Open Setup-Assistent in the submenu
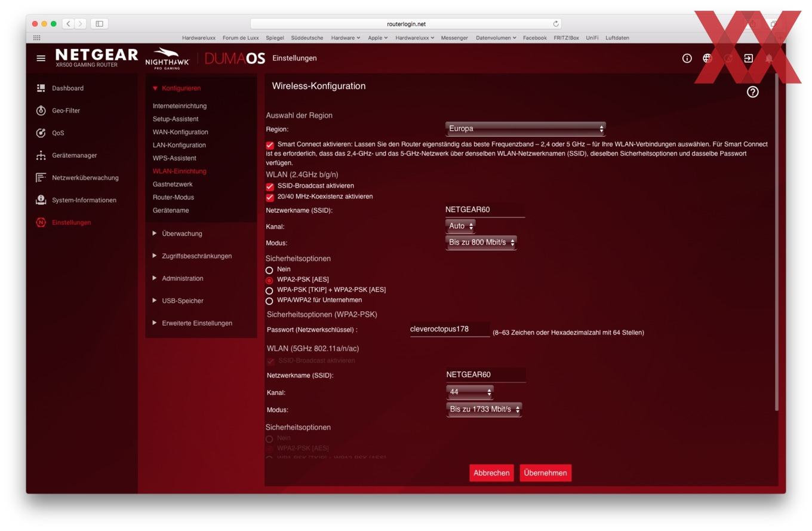Image resolution: width=812 pixels, height=531 pixels. click(x=176, y=119)
